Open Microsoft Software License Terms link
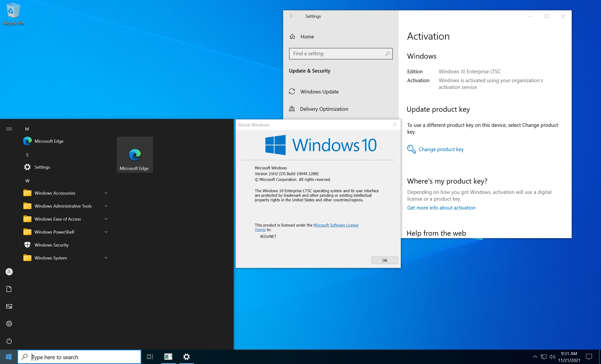The image size is (601, 364). point(336,225)
